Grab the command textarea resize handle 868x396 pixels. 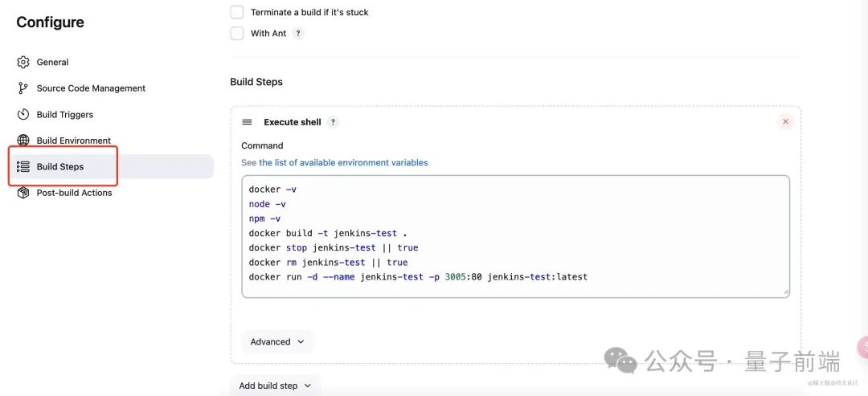tap(785, 292)
